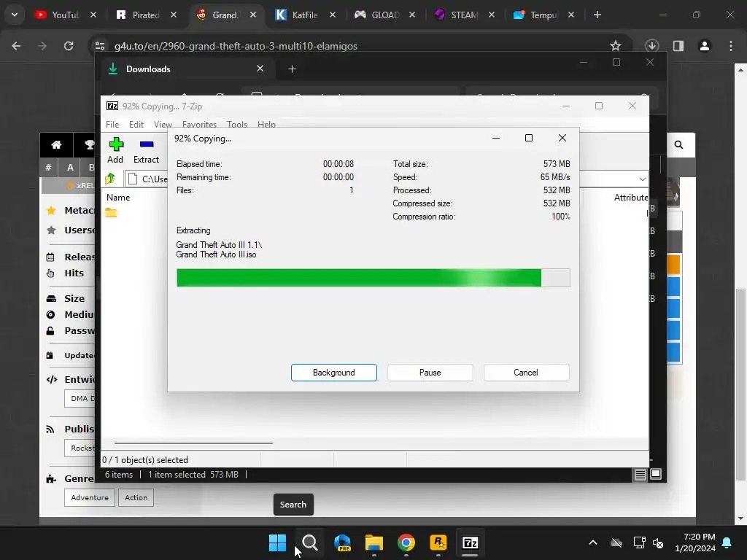Open Chrome three-dot menu
The image size is (747, 560).
click(x=731, y=46)
